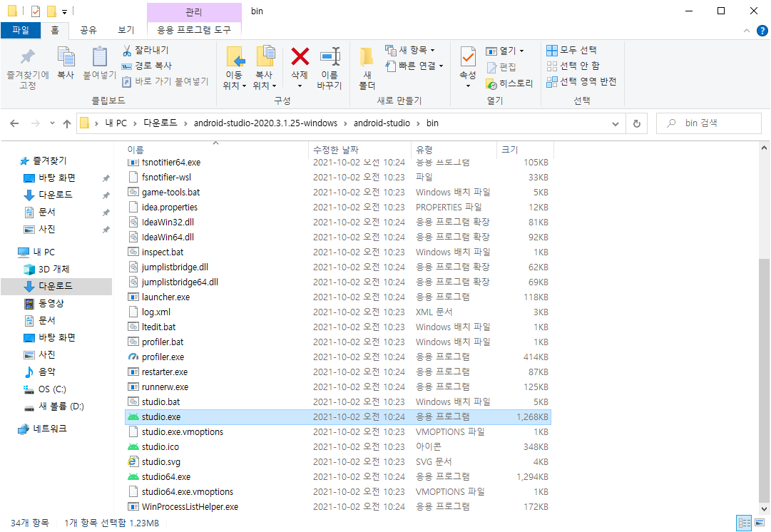The width and height of the screenshot is (771, 532).
Task: Select all items (모두 선택)
Action: coord(571,50)
